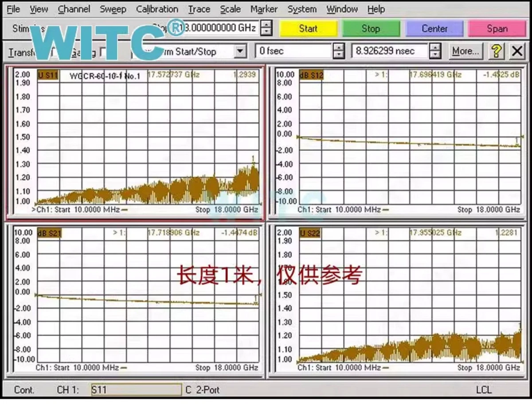Step the 0 fsec value down
Screen dimensions: 532x405
coord(338,55)
